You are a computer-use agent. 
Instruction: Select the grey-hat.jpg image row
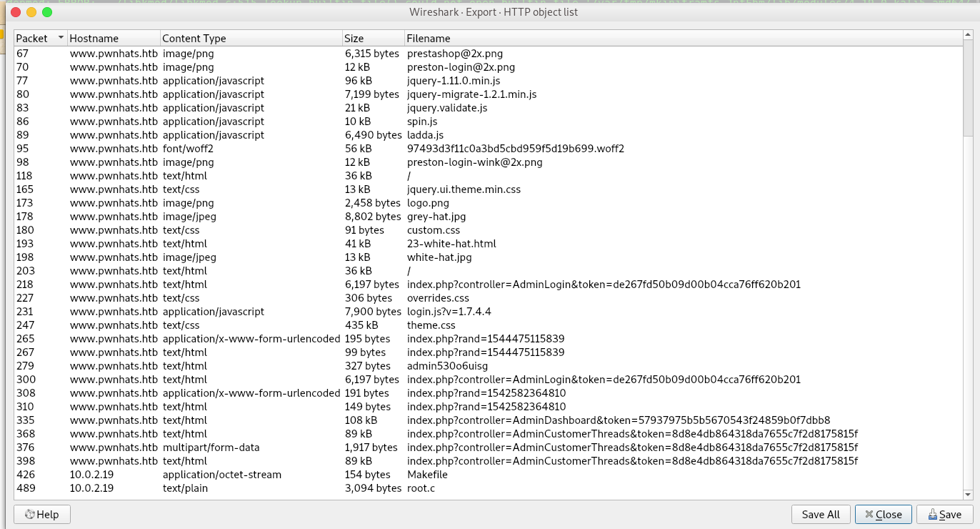(286, 216)
